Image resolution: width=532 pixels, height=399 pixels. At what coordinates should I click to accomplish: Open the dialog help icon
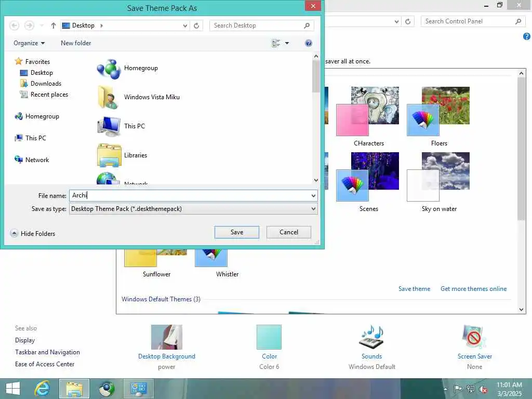tap(309, 43)
